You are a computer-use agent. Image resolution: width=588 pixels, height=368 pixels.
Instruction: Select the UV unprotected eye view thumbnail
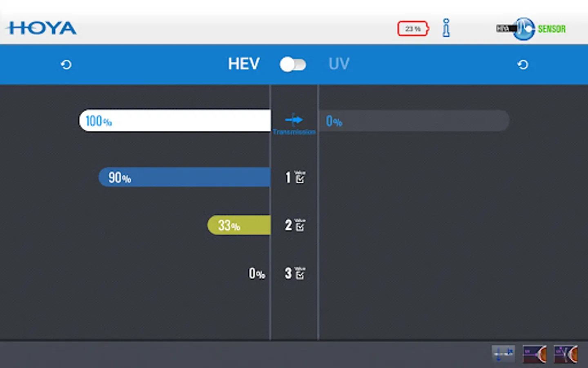click(535, 354)
